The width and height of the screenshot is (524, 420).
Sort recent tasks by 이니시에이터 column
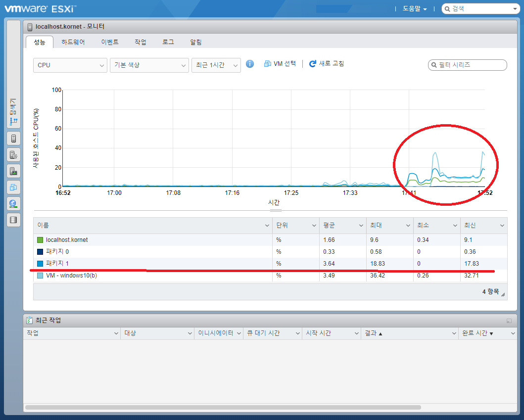[219, 333]
